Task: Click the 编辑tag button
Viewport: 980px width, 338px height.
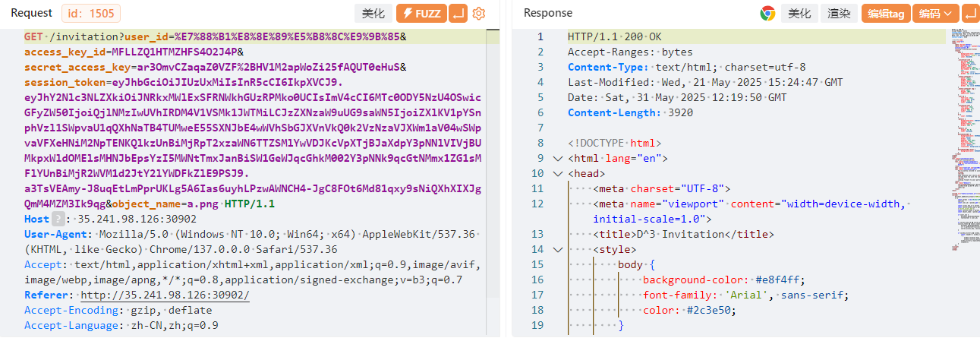Action: click(x=886, y=13)
